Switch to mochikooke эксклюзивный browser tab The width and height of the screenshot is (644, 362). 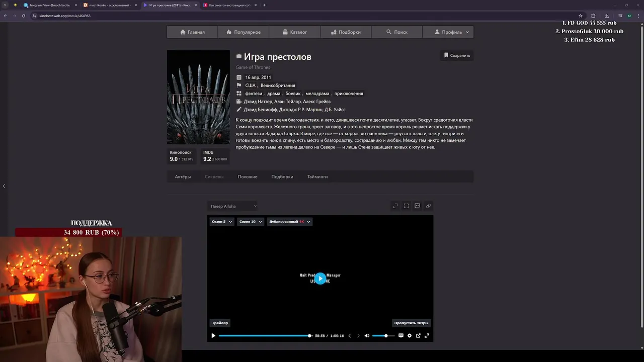(110, 5)
